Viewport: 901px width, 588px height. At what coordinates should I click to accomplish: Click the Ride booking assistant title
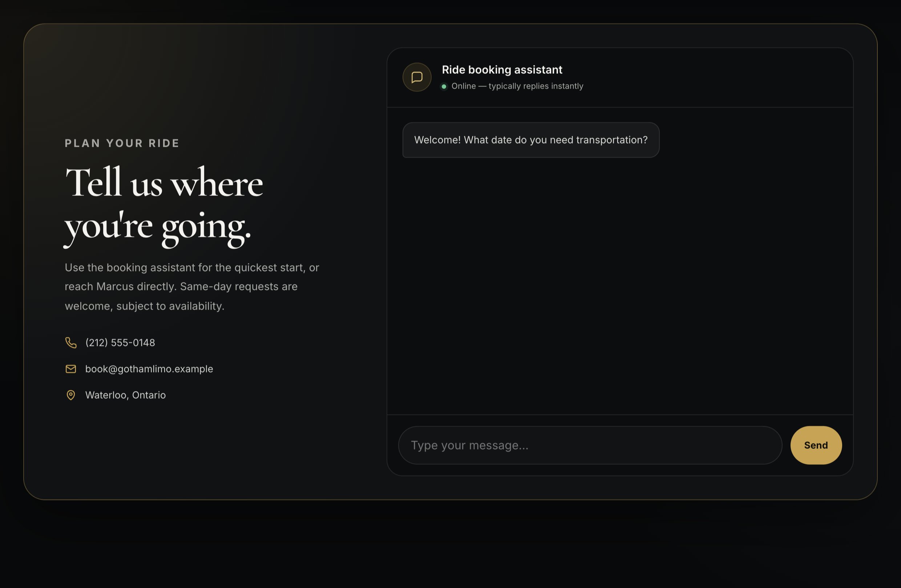[502, 70]
